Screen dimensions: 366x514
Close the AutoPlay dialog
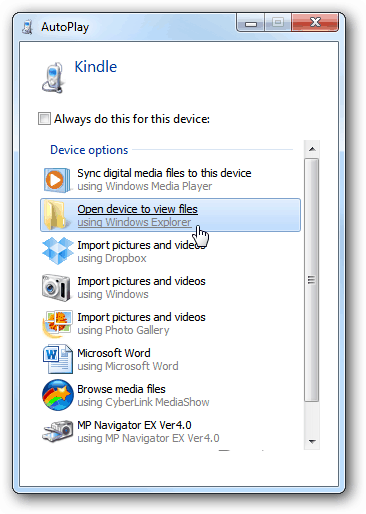tap(315, 23)
